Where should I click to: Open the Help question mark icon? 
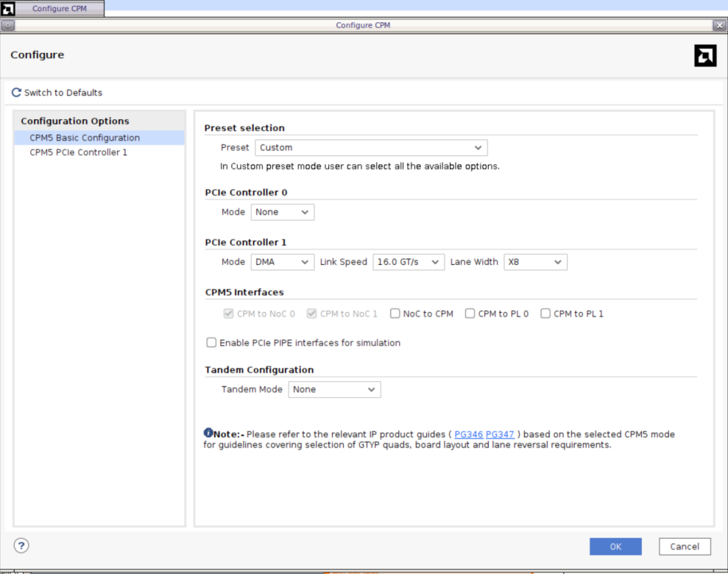[21, 545]
